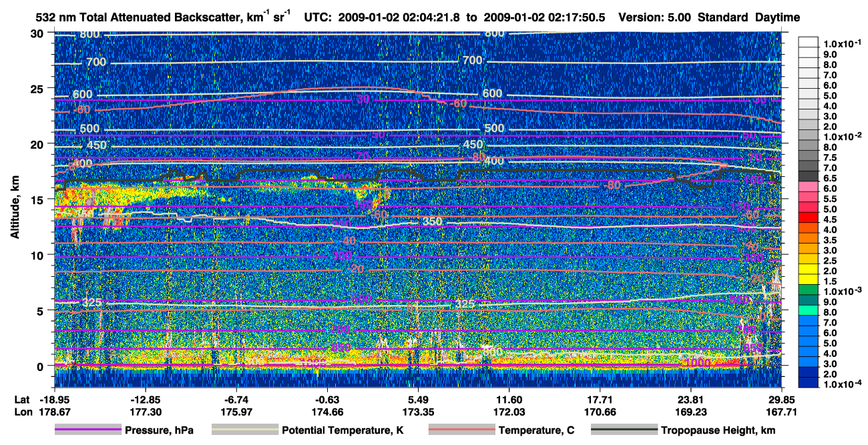Click the colorbar label '1.0x10-2'
Image resolution: width=868 pixels, height=445 pixels.
pyautogui.click(x=843, y=137)
